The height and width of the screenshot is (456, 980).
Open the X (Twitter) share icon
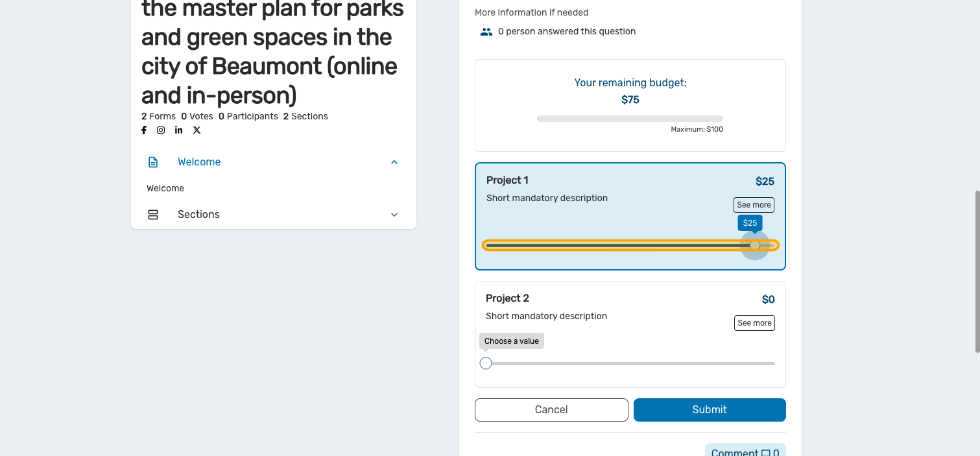[x=197, y=130]
